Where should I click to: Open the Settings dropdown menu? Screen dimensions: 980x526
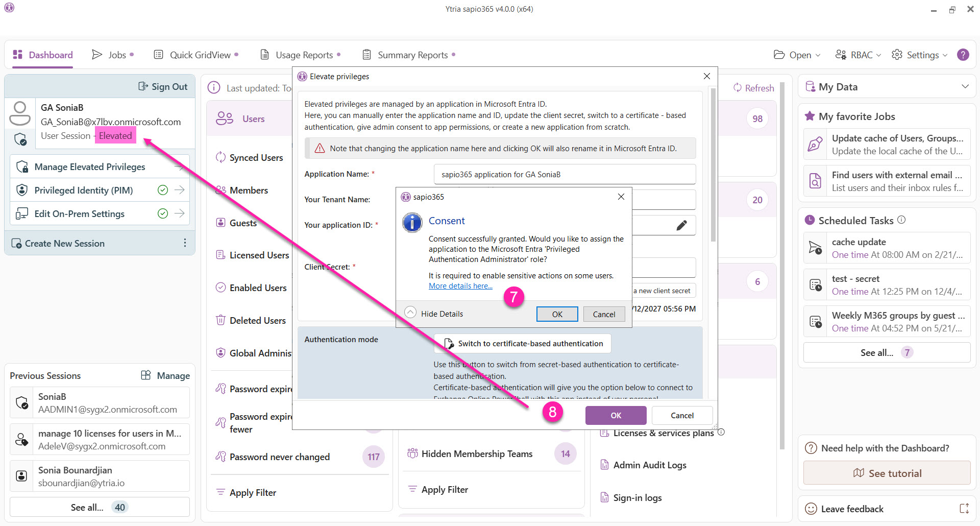click(919, 55)
